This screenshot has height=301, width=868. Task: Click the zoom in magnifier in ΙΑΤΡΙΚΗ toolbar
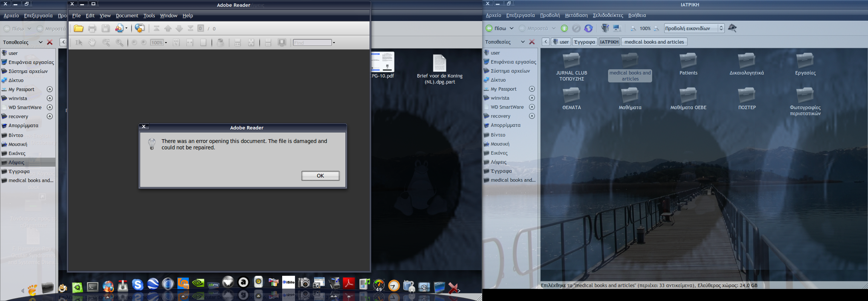tap(657, 28)
